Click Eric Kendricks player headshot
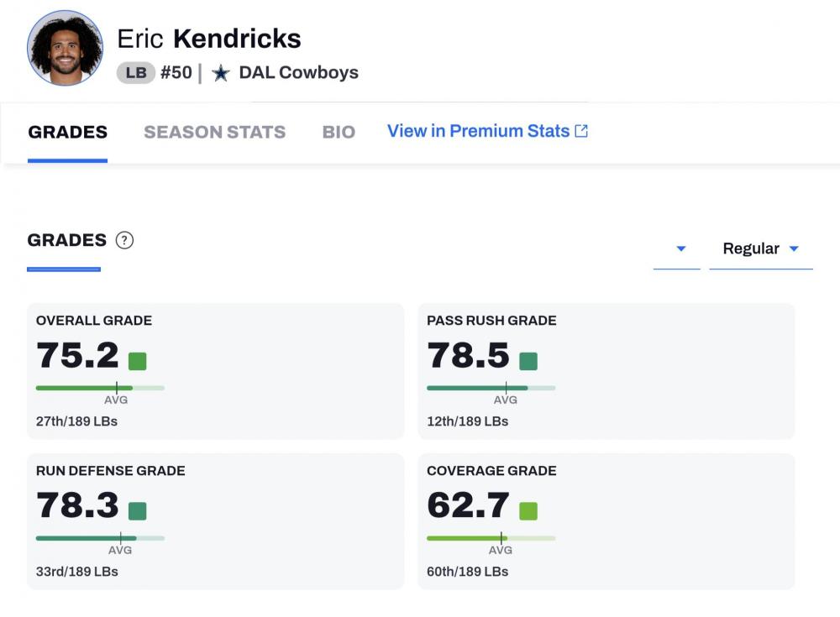840x617 pixels. 66,48
